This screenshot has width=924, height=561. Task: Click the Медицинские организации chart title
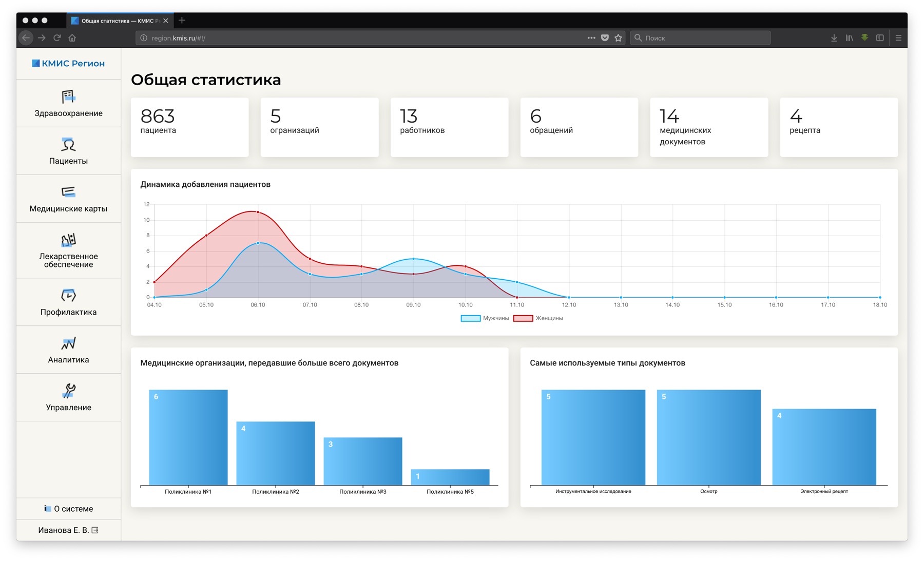(269, 363)
